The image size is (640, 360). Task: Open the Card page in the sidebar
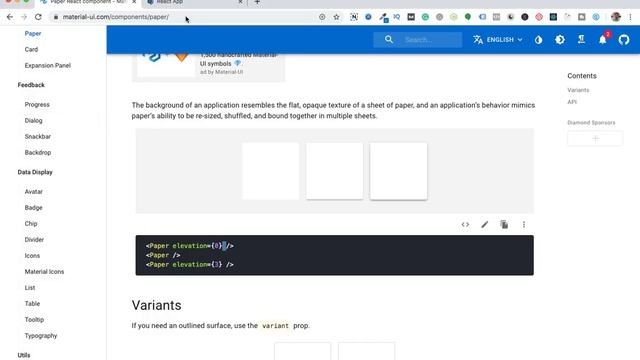click(31, 49)
